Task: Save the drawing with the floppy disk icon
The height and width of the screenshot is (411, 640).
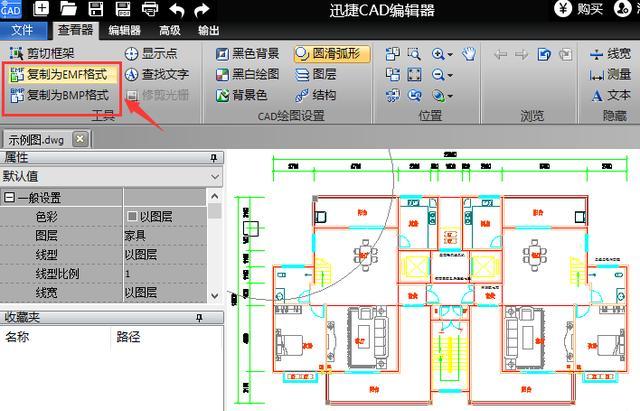Action: click(96, 9)
